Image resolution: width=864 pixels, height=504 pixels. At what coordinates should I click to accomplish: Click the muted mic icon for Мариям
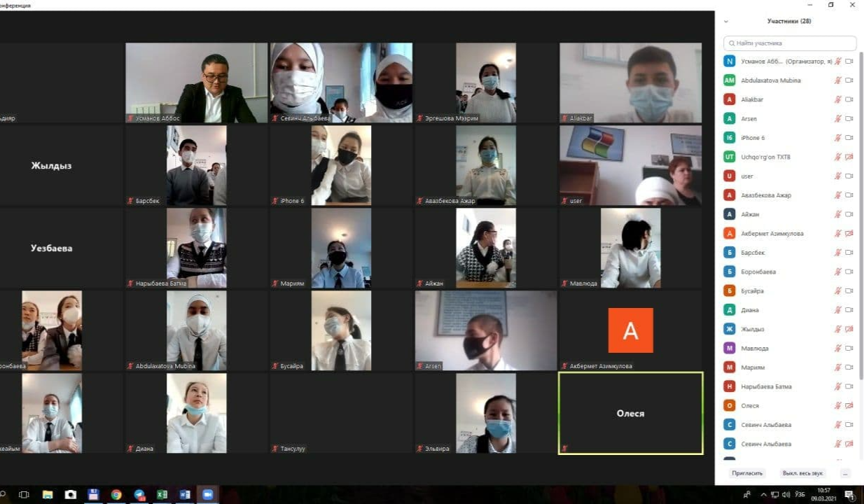pyautogui.click(x=837, y=367)
